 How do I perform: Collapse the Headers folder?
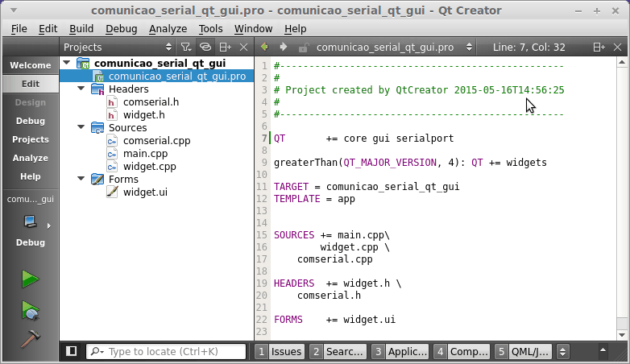pos(81,89)
